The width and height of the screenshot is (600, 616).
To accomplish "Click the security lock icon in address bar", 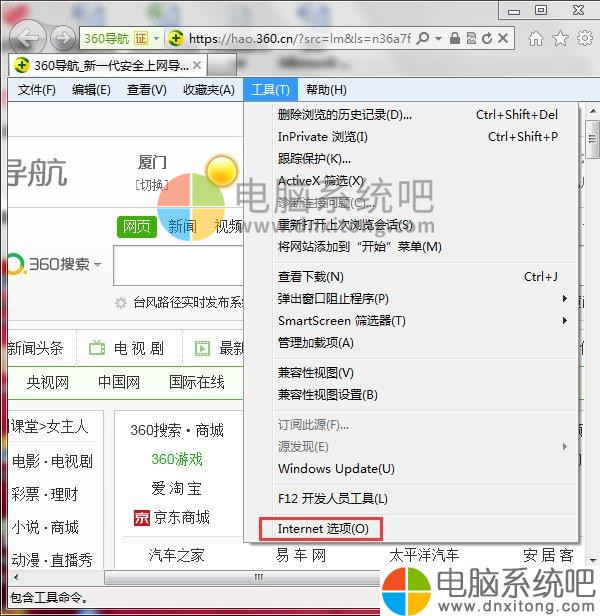I will tap(455, 38).
